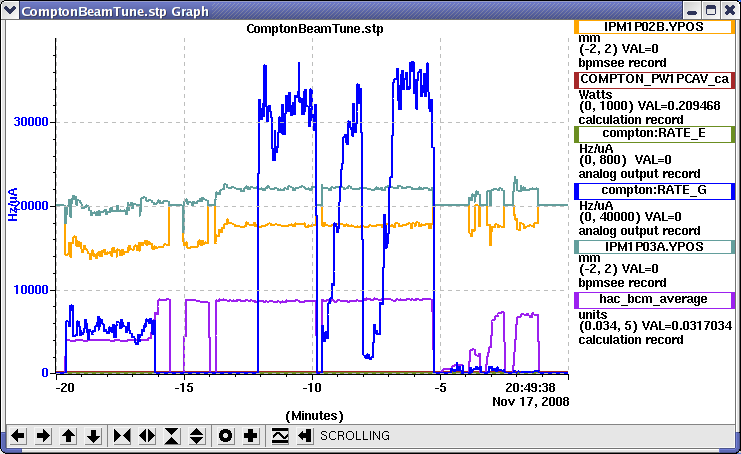
Task: Click the vertical zoom-in hourglass icon
Action: point(172,436)
